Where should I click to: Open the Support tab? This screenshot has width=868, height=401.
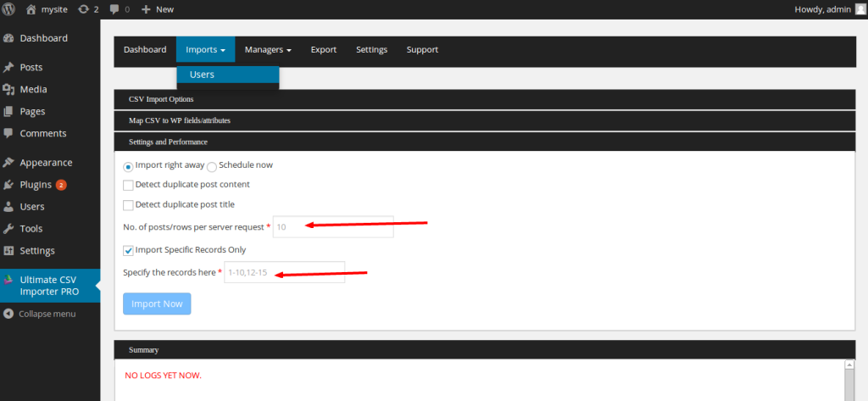pos(422,49)
